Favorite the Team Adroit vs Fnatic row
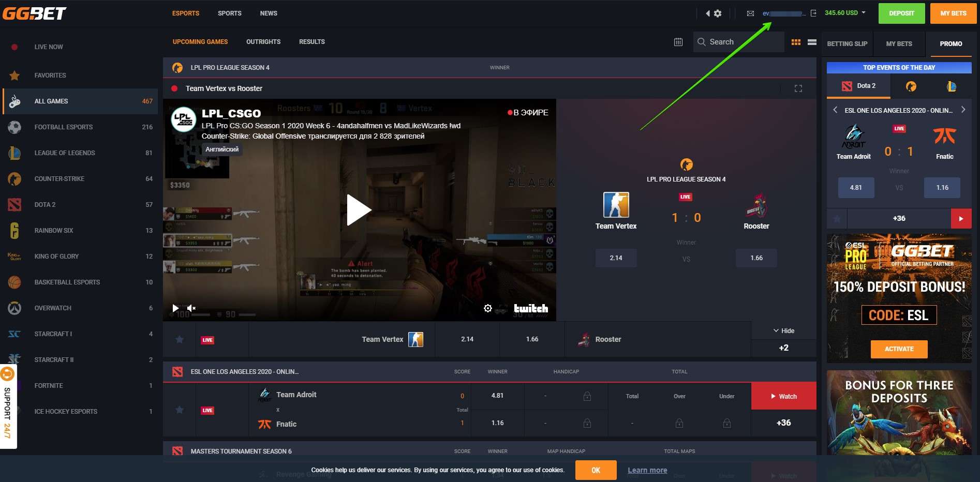The height and width of the screenshot is (482, 980). pos(180,410)
